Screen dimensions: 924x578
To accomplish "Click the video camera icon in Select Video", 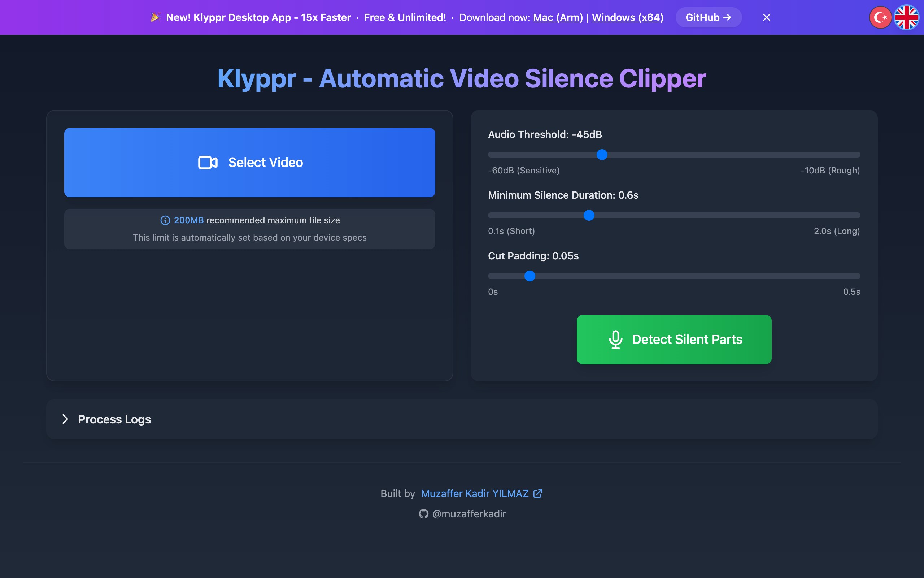I will tap(208, 163).
